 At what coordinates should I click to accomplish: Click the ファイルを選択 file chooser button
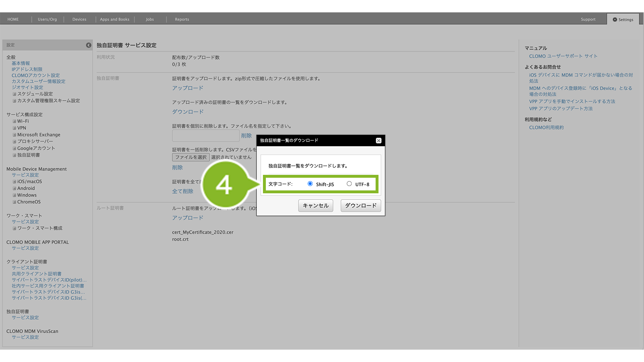[191, 157]
